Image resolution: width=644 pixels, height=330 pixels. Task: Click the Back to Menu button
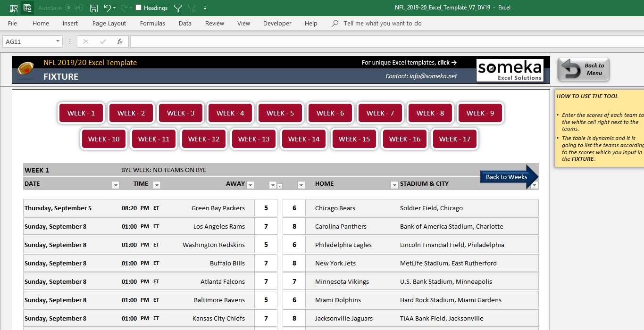[x=584, y=69]
